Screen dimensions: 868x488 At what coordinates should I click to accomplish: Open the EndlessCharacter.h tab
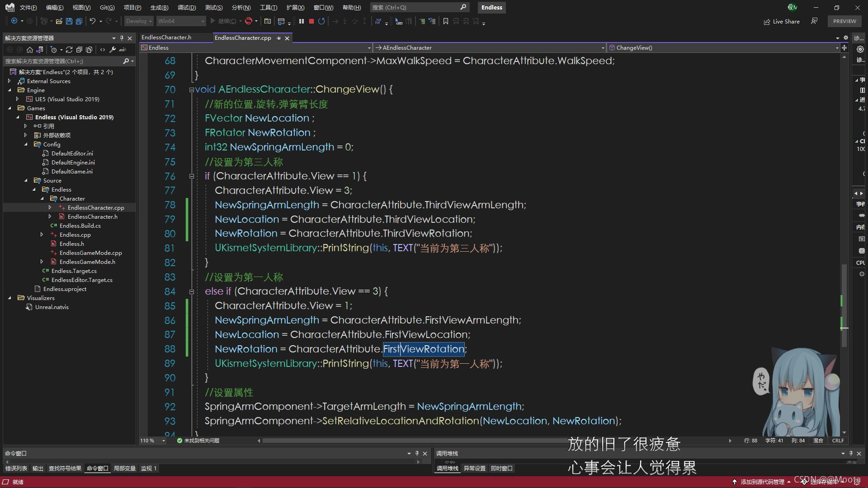167,38
